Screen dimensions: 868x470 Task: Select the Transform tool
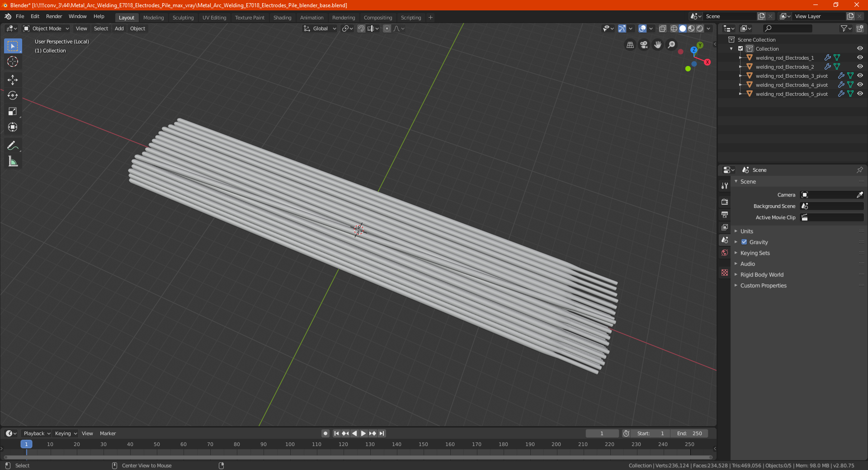[x=13, y=127]
